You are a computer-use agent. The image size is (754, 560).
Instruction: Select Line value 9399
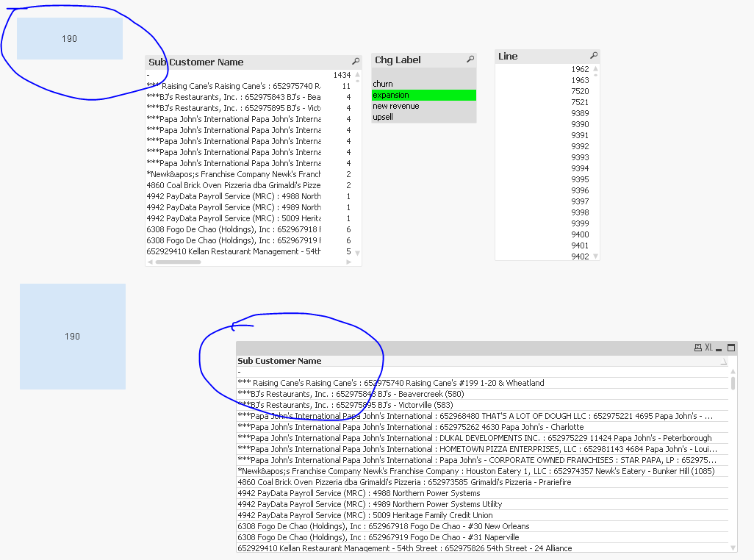[x=543, y=223]
